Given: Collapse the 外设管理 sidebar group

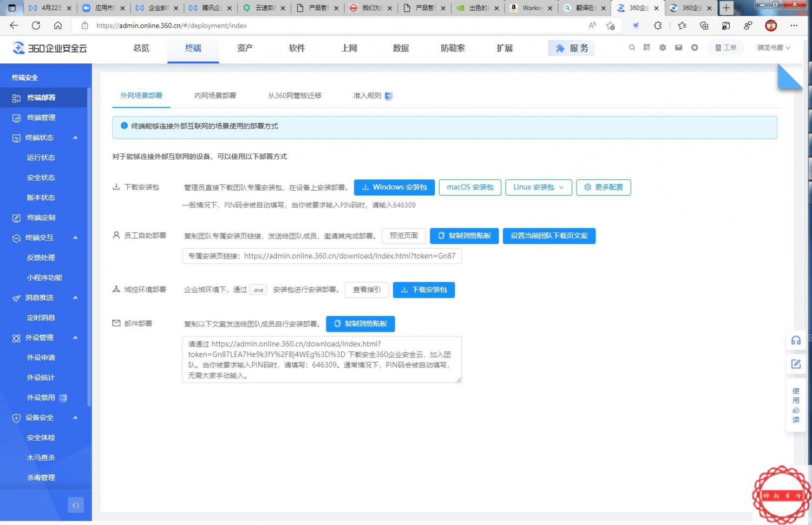Looking at the screenshot, I should (75, 338).
